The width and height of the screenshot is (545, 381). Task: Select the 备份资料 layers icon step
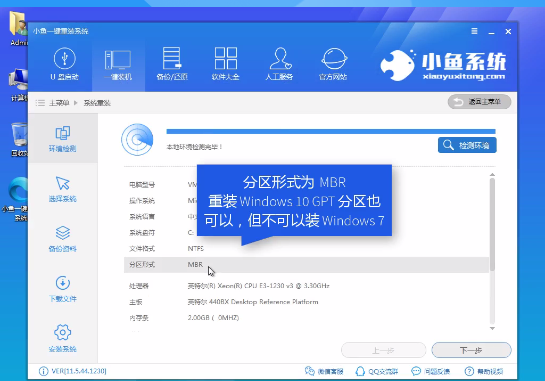pyautogui.click(x=63, y=239)
